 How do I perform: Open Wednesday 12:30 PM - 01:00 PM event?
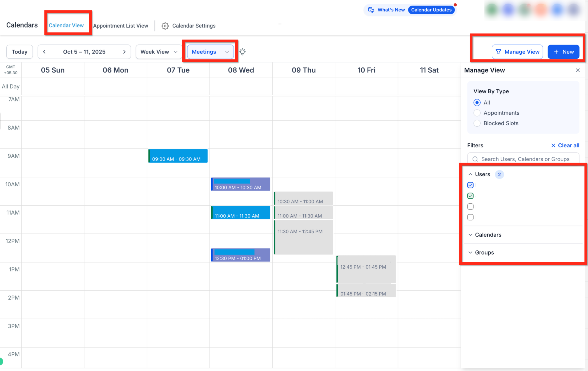(x=240, y=255)
